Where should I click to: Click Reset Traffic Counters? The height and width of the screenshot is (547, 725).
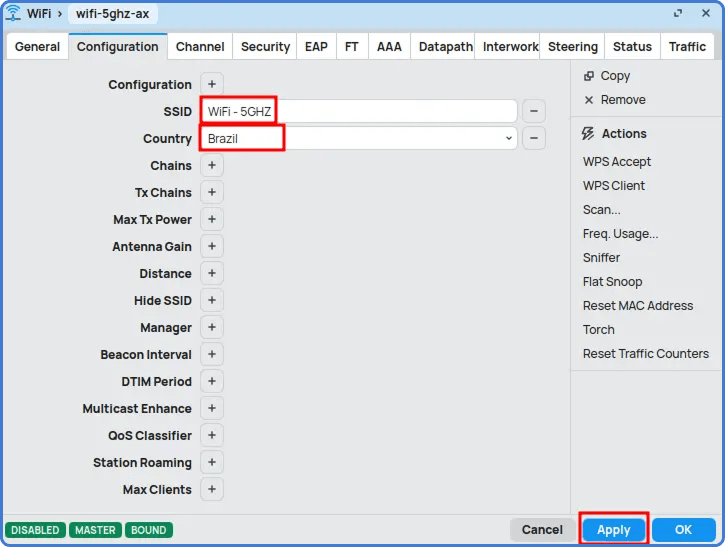[645, 354]
